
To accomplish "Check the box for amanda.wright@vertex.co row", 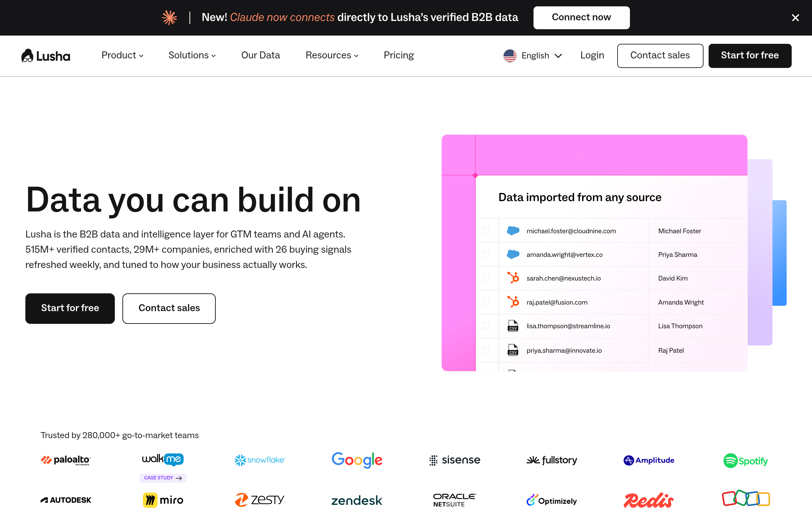I will [486, 254].
